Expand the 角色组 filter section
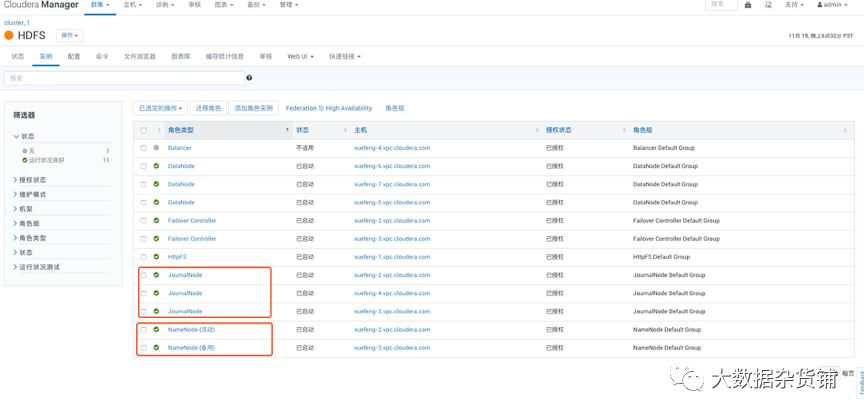Viewport: 864px width, 416px height. click(x=32, y=224)
